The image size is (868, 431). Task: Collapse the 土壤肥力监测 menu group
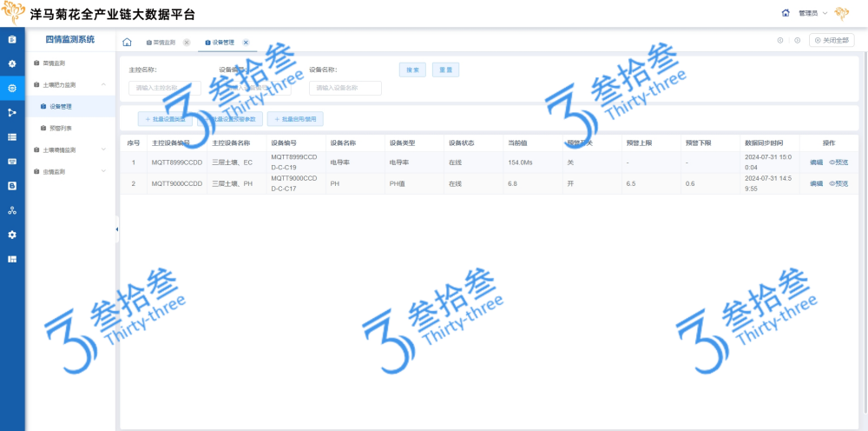tap(103, 85)
